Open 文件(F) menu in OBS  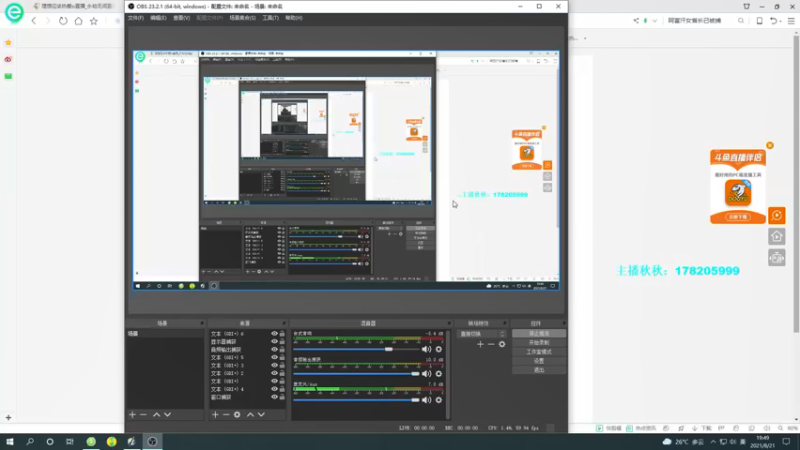point(136,18)
